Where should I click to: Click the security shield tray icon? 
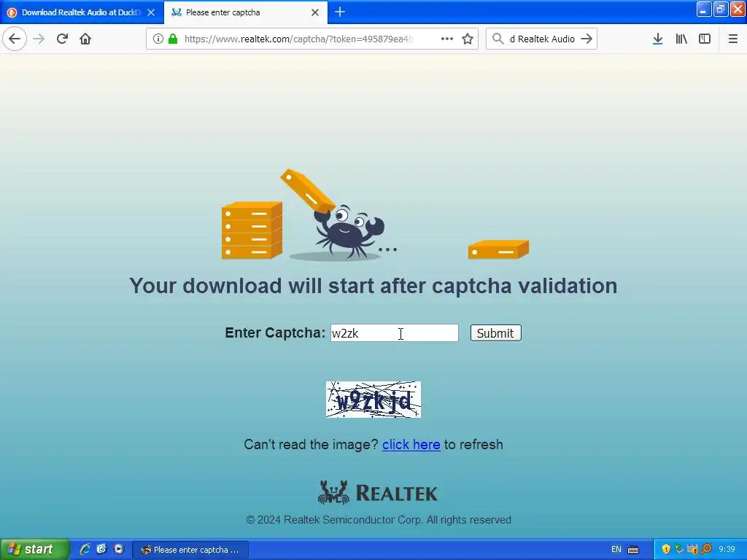pos(665,549)
